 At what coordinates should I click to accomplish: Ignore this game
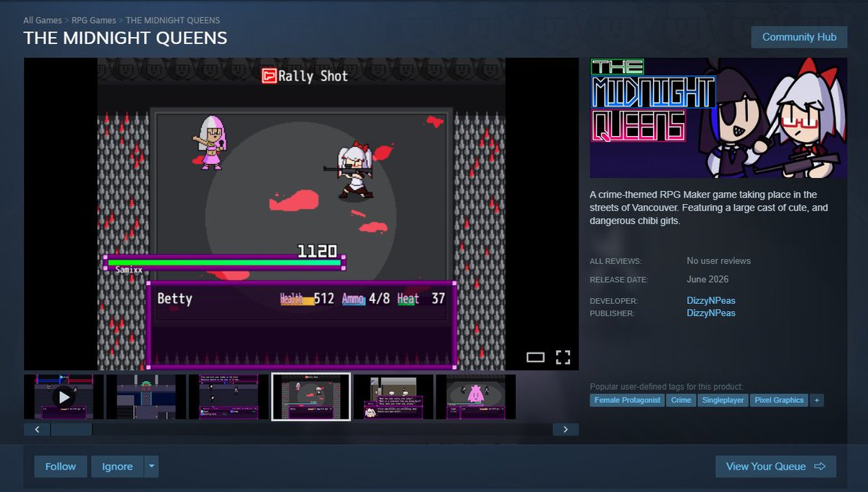(x=117, y=467)
